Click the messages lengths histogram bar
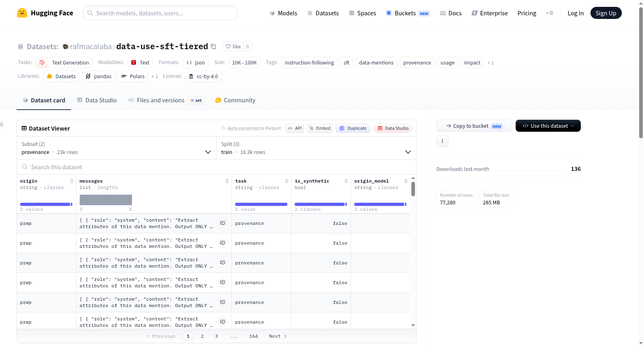Screen dimensions: 644x347 click(x=106, y=200)
